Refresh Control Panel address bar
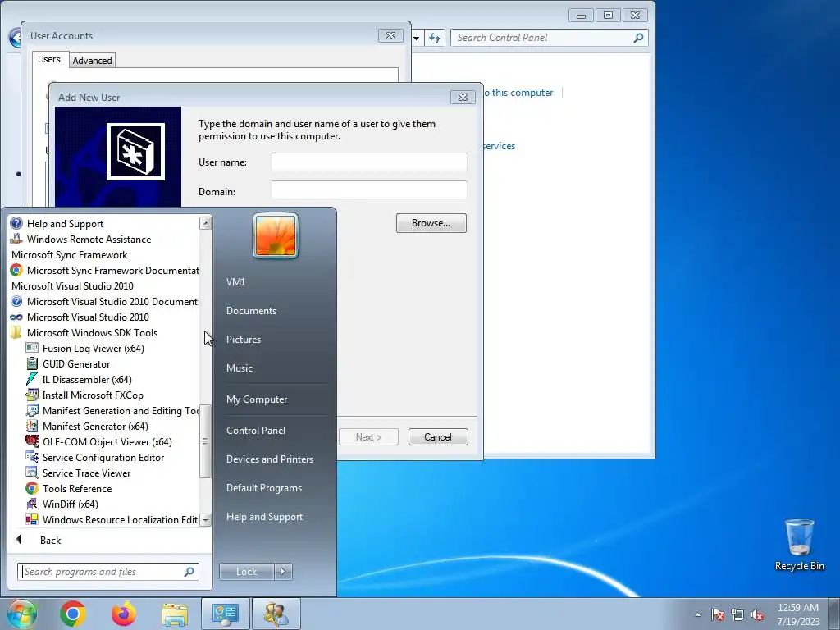Viewport: 840px width, 630px height. [435, 38]
